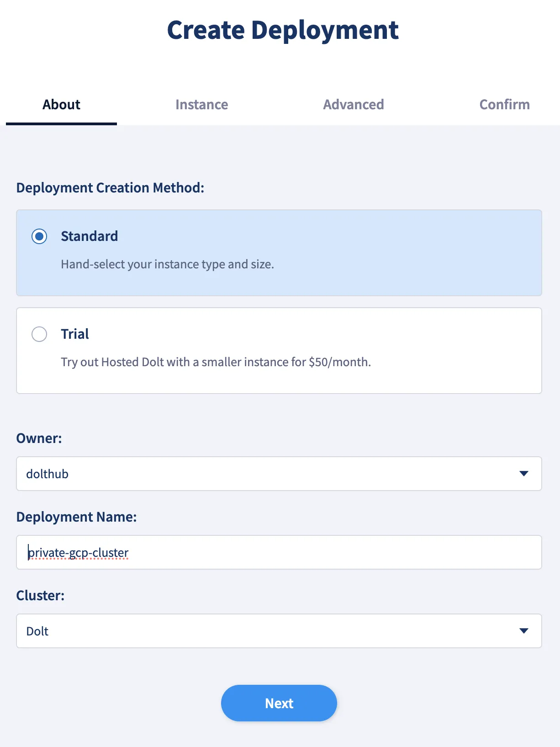Open the Confirm tab
560x747 pixels.
[504, 104]
